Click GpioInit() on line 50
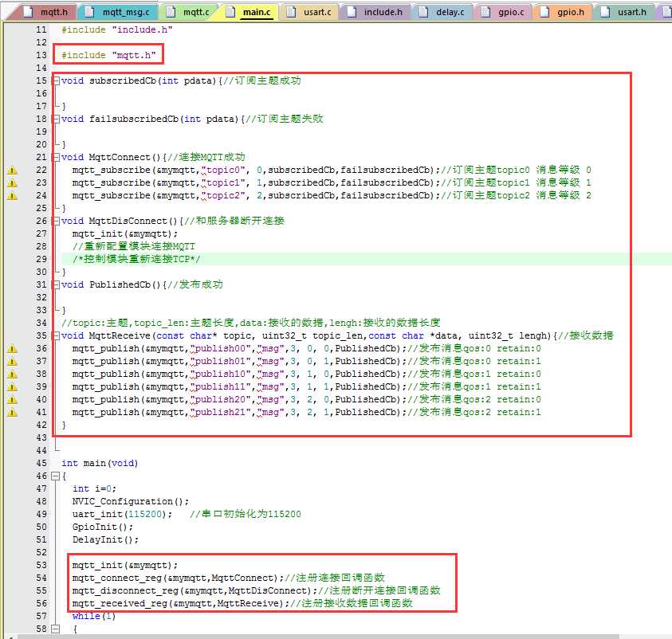Screen dimensions: 672x639 [x=102, y=527]
